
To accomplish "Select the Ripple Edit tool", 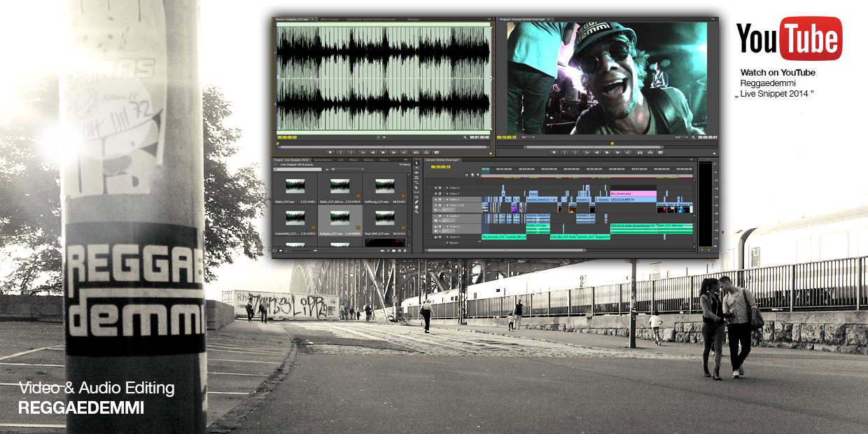I will (416, 173).
